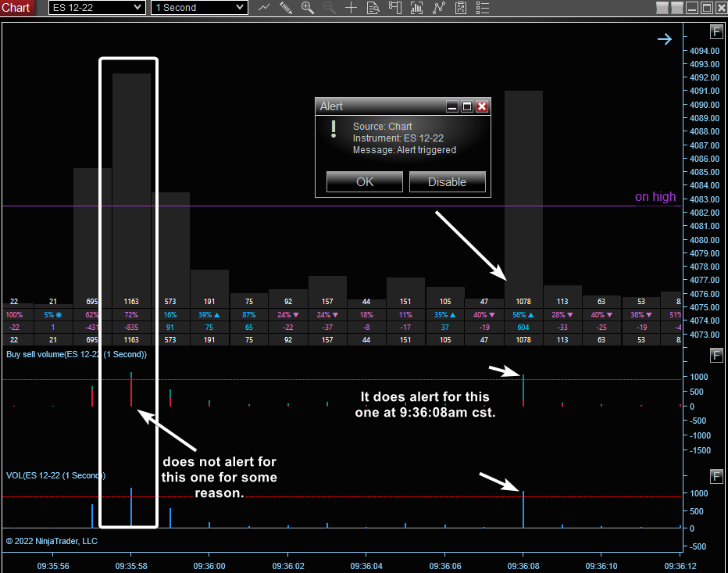Click the first gray link button in title bar
This screenshot has height=573, width=728.
click(662, 8)
